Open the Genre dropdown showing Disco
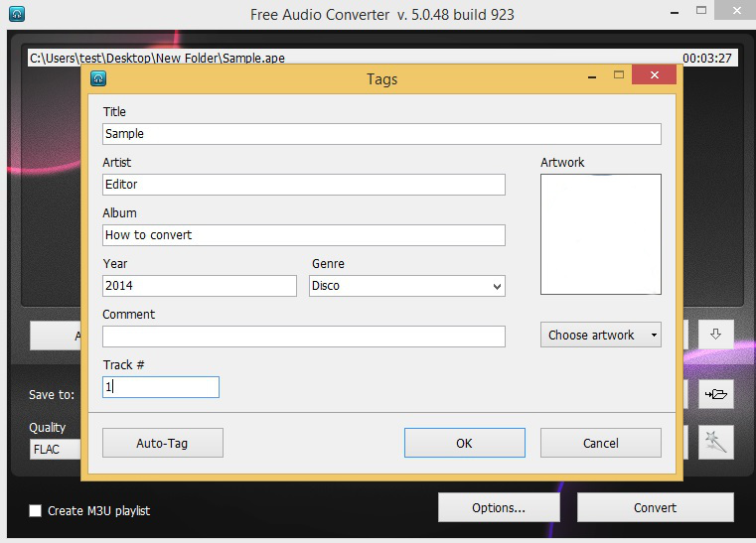Screen dimensions: 756x543 (407, 286)
